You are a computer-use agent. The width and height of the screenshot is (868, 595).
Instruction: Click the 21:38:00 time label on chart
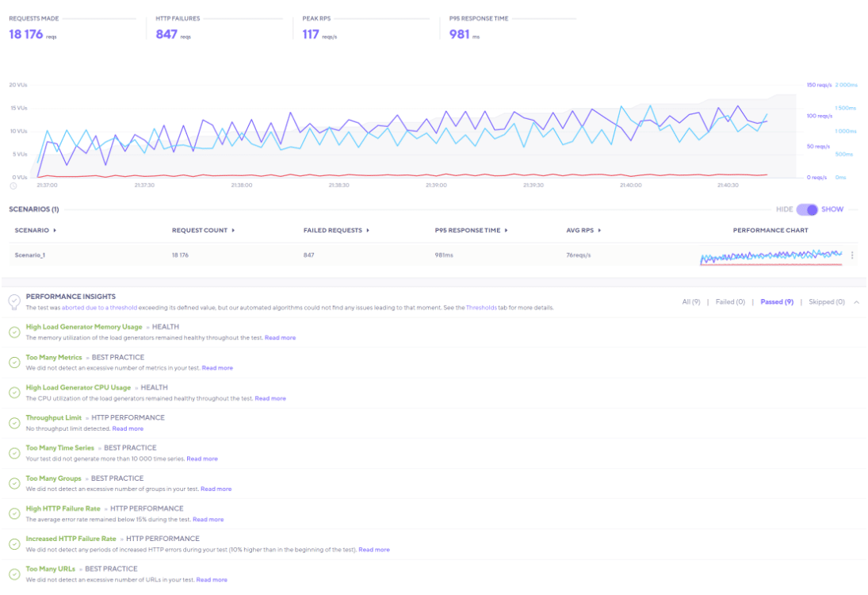coord(241,185)
